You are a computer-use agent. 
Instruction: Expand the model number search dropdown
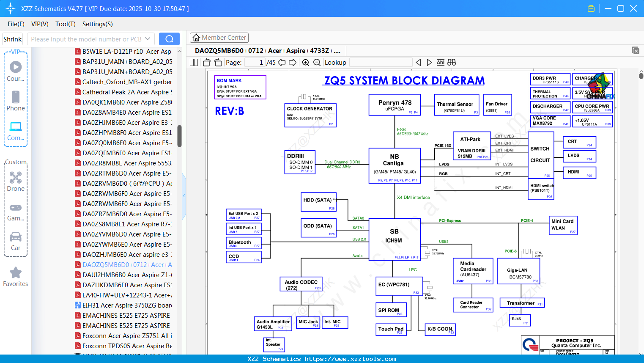pyautogui.click(x=148, y=39)
